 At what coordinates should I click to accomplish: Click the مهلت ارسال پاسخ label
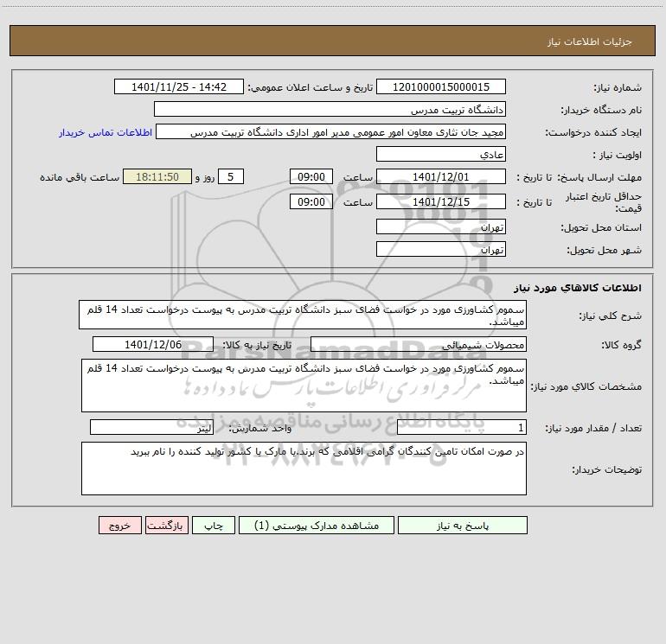599,177
